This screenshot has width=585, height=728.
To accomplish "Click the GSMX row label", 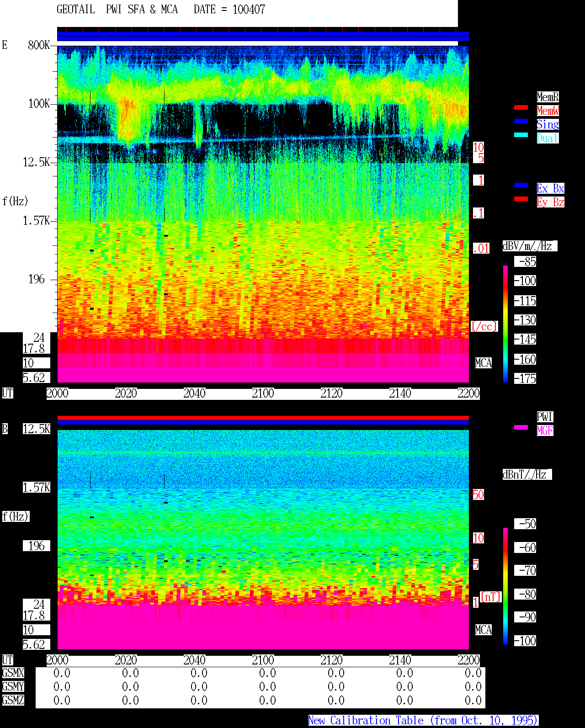I will [x=13, y=673].
